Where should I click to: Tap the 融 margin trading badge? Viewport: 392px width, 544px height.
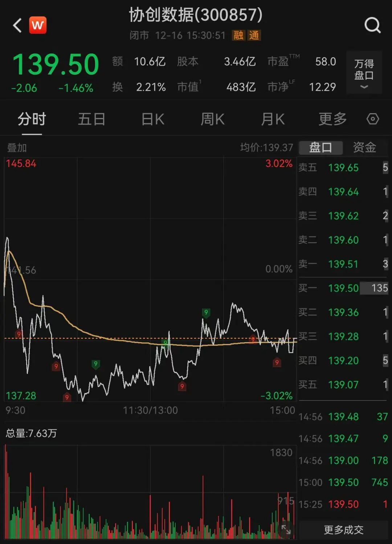point(238,36)
